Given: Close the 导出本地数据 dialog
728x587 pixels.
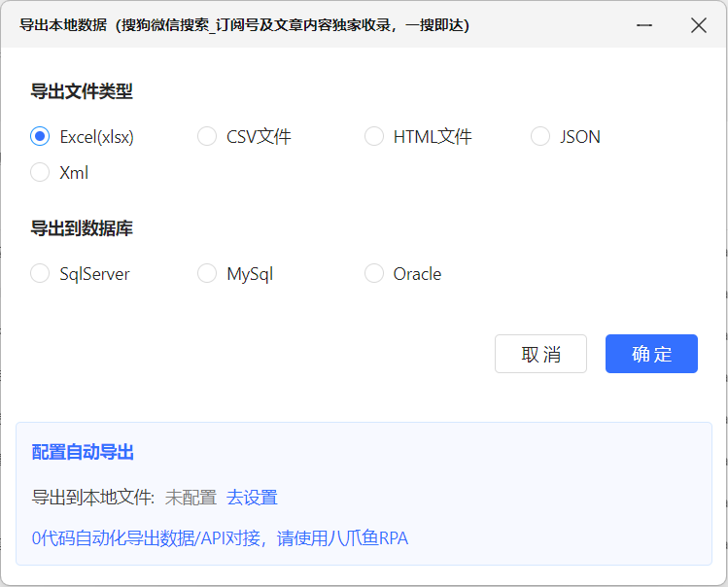Looking at the screenshot, I should 698,25.
